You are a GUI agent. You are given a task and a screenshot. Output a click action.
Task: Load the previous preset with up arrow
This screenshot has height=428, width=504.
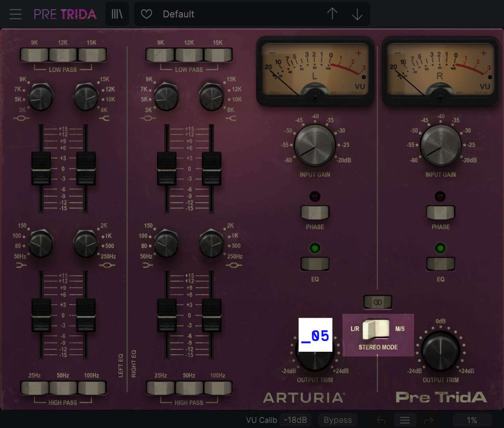tap(332, 14)
